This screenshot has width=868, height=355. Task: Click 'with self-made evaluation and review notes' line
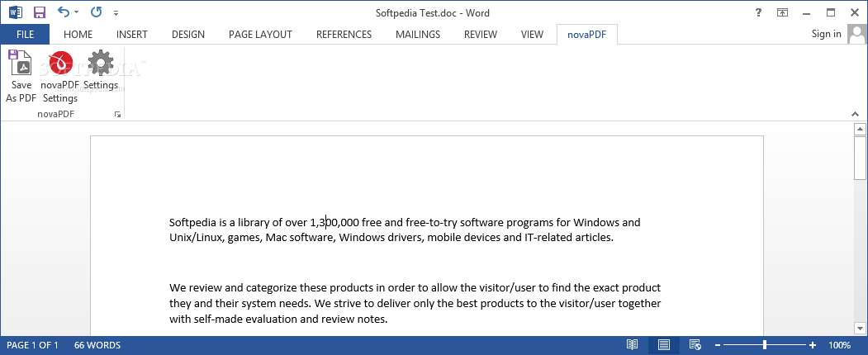coord(278,319)
